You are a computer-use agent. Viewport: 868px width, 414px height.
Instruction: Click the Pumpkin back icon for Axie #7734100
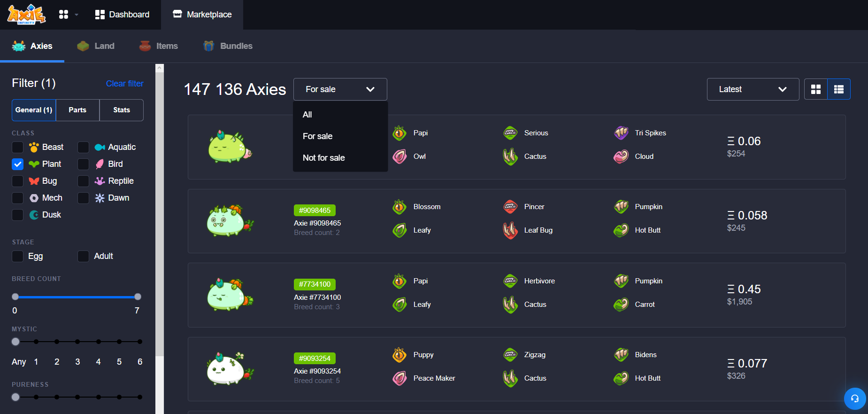[x=621, y=281]
